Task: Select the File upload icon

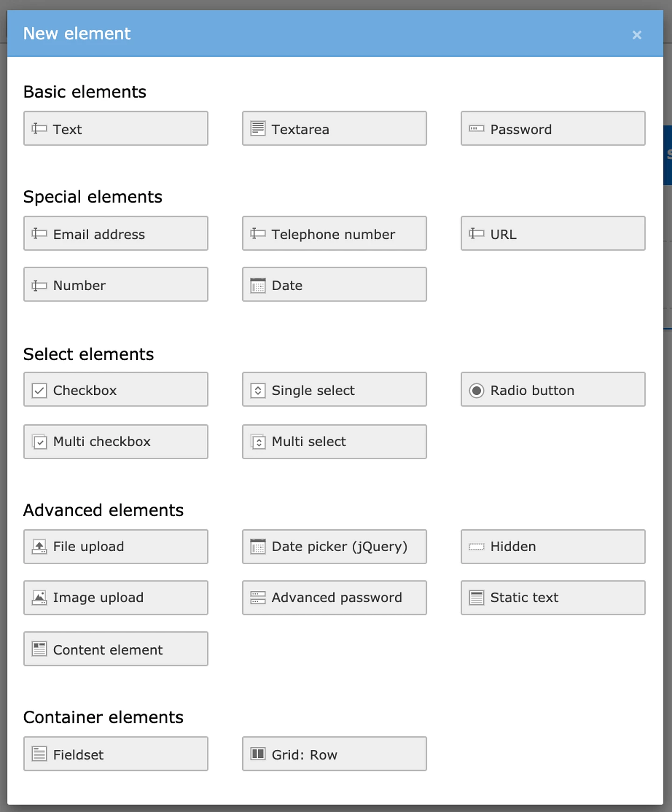Action: click(x=39, y=546)
